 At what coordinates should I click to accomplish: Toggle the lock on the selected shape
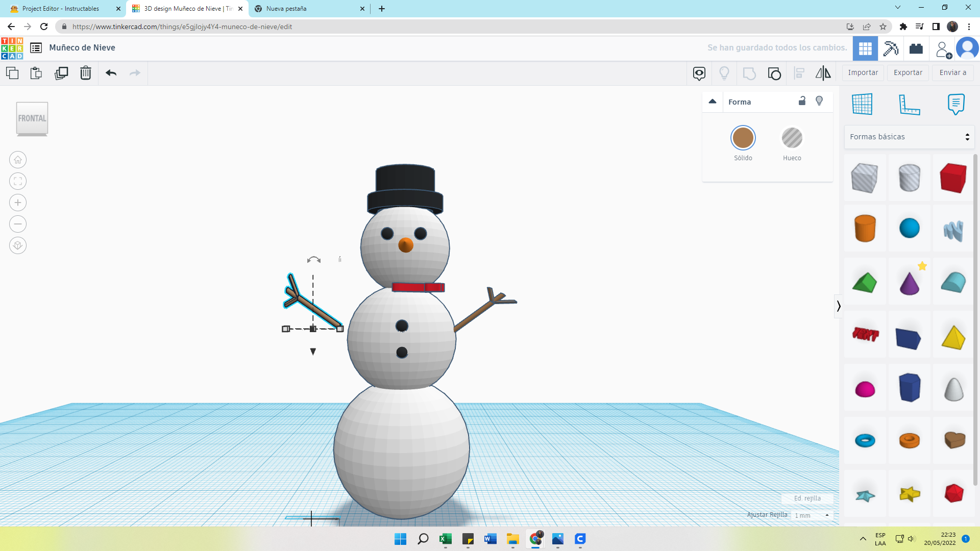(x=802, y=101)
